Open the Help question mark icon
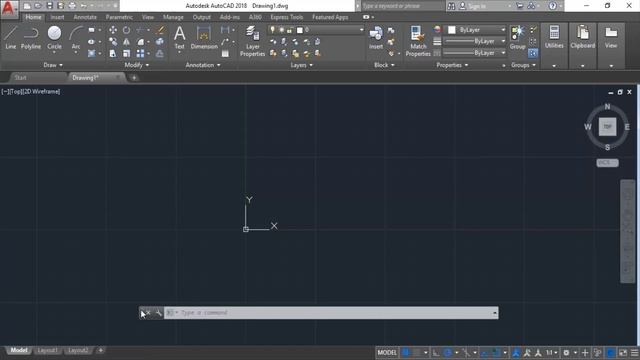The width and height of the screenshot is (640, 360). click(x=552, y=6)
